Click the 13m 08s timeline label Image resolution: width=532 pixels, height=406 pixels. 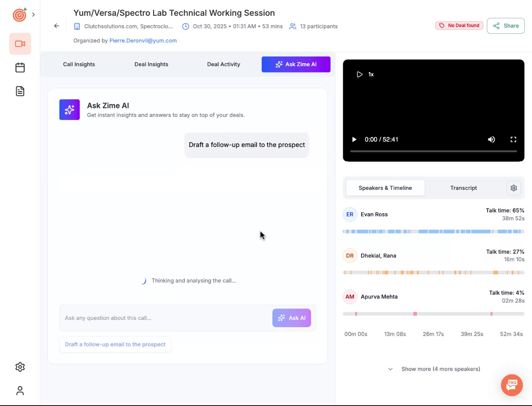395,334
